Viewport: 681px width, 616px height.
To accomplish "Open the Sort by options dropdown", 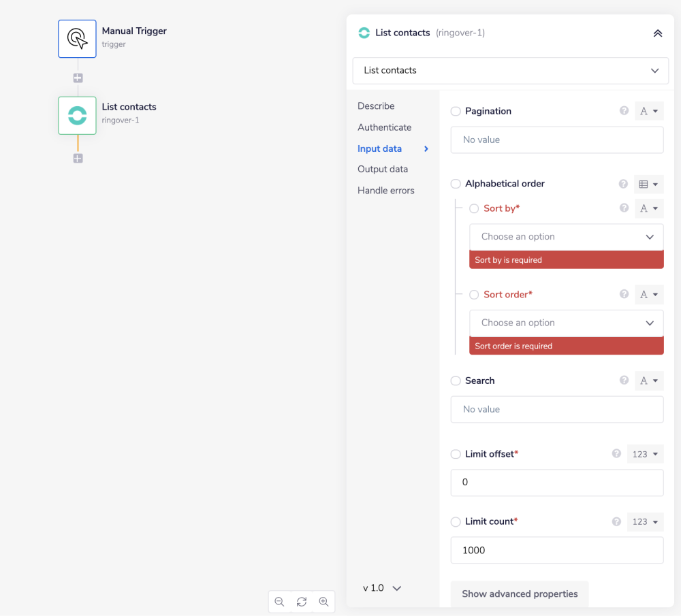I will pos(566,237).
